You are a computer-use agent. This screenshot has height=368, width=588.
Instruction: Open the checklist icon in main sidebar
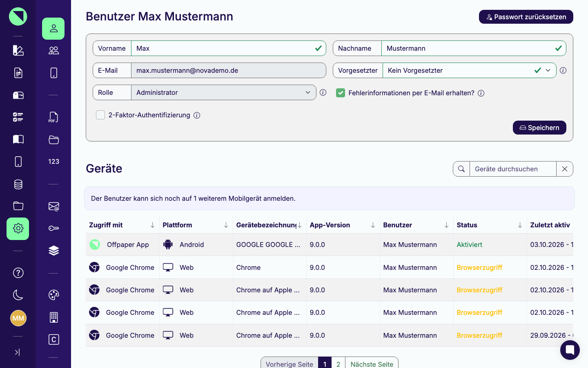click(x=18, y=117)
